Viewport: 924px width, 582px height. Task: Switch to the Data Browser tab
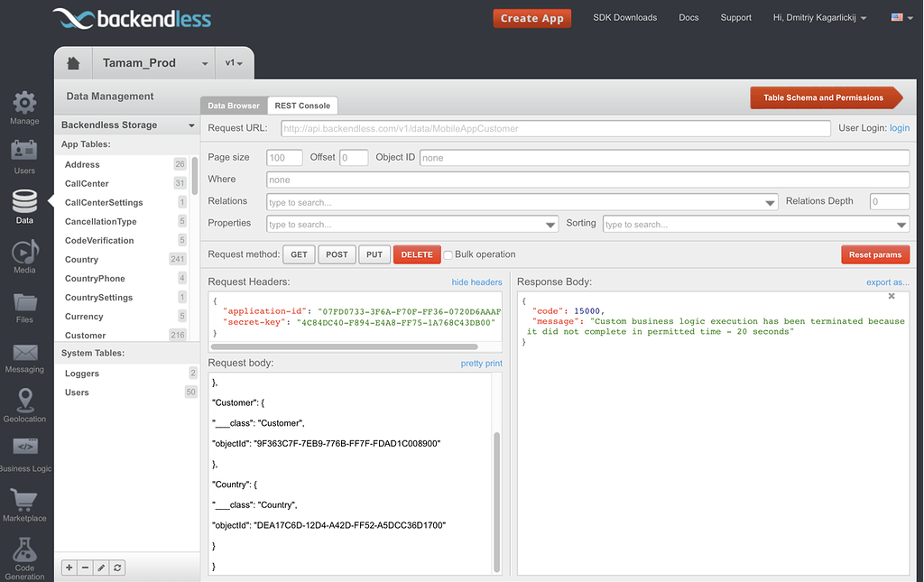point(233,105)
